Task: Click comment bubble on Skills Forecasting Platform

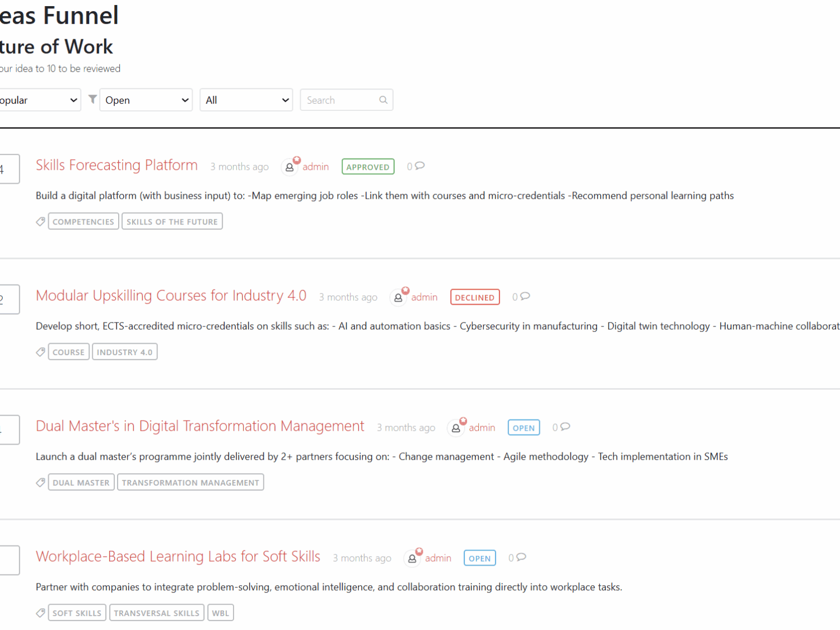Action: tap(419, 166)
